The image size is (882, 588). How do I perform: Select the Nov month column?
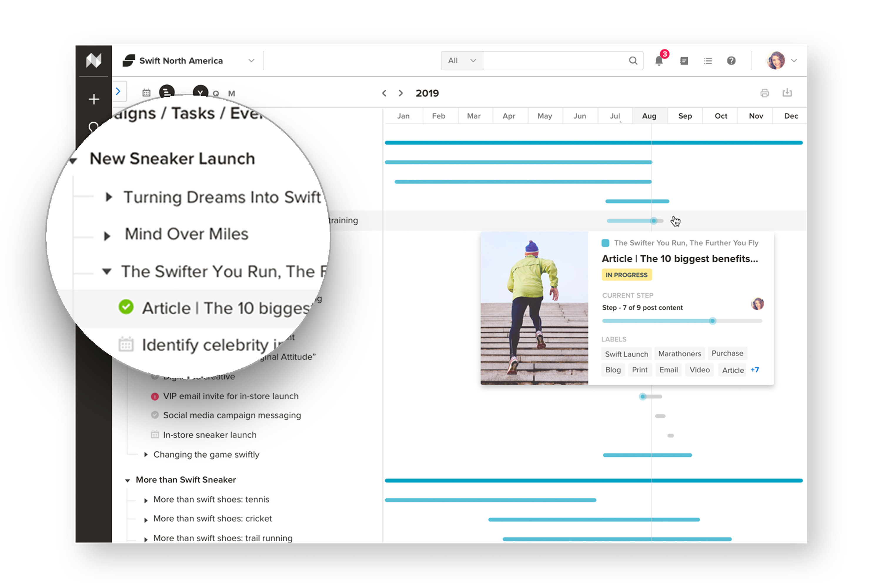[756, 116]
